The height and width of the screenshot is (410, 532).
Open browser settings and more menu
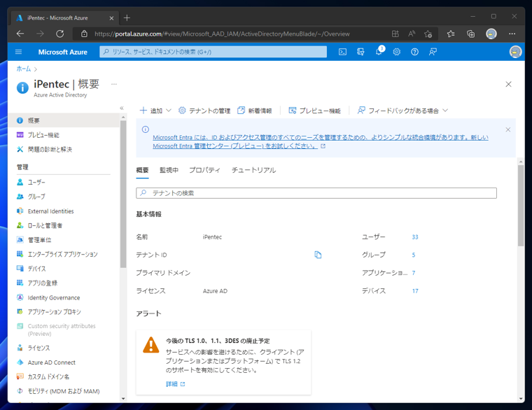pos(512,34)
